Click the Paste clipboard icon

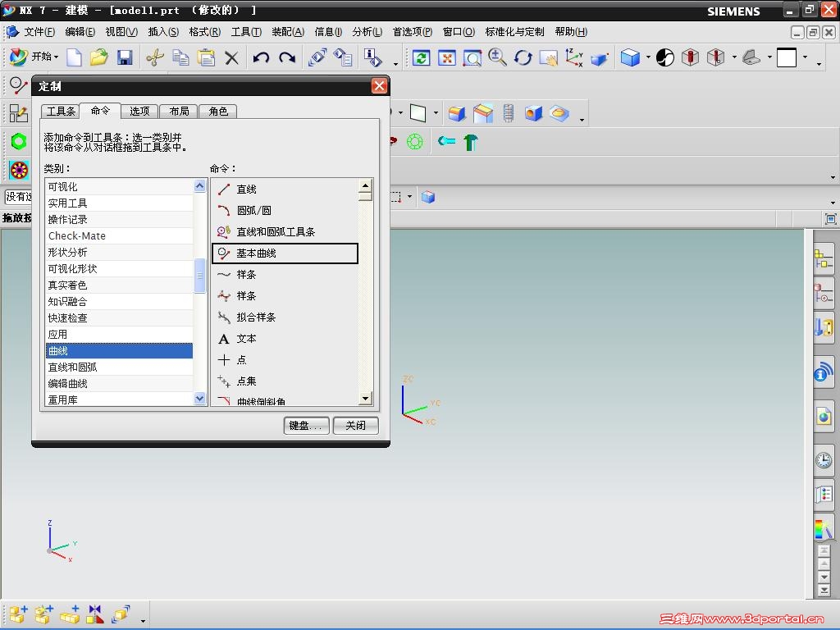pyautogui.click(x=206, y=57)
